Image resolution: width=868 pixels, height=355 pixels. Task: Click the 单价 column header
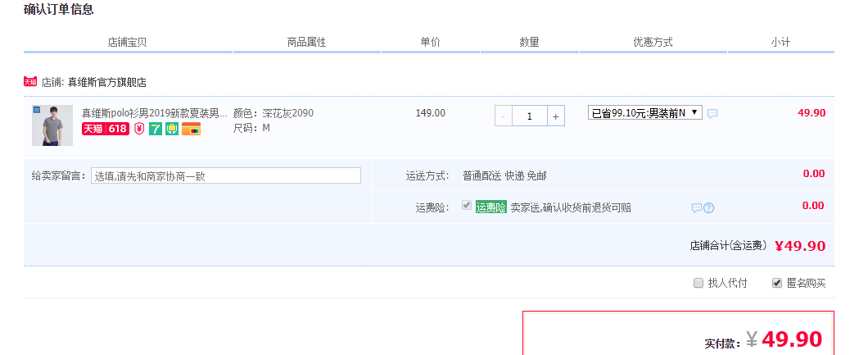click(x=430, y=42)
